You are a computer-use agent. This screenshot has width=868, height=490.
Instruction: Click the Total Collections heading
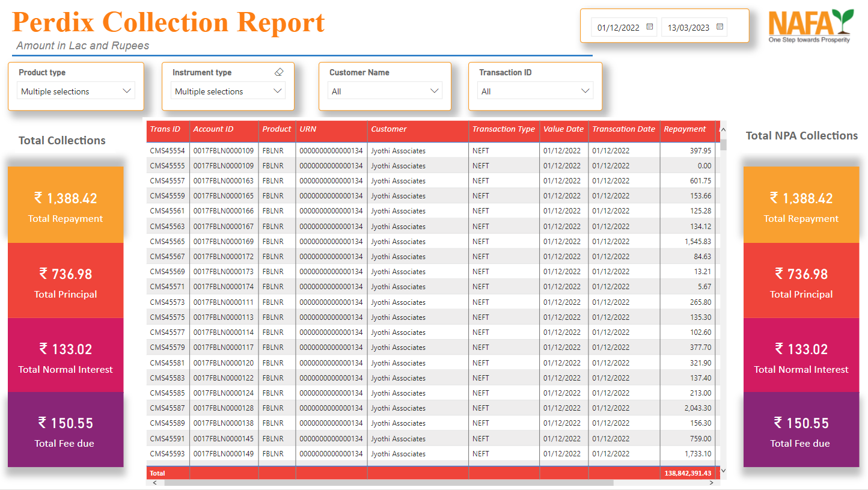(x=62, y=141)
